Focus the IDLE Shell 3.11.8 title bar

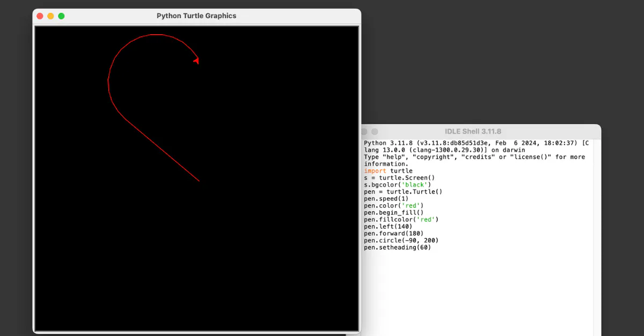tap(472, 132)
